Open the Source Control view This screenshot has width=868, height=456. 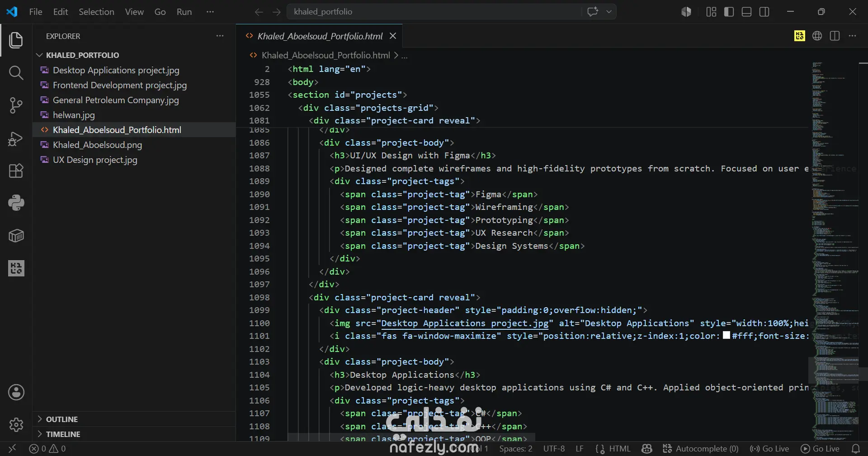[x=16, y=105]
